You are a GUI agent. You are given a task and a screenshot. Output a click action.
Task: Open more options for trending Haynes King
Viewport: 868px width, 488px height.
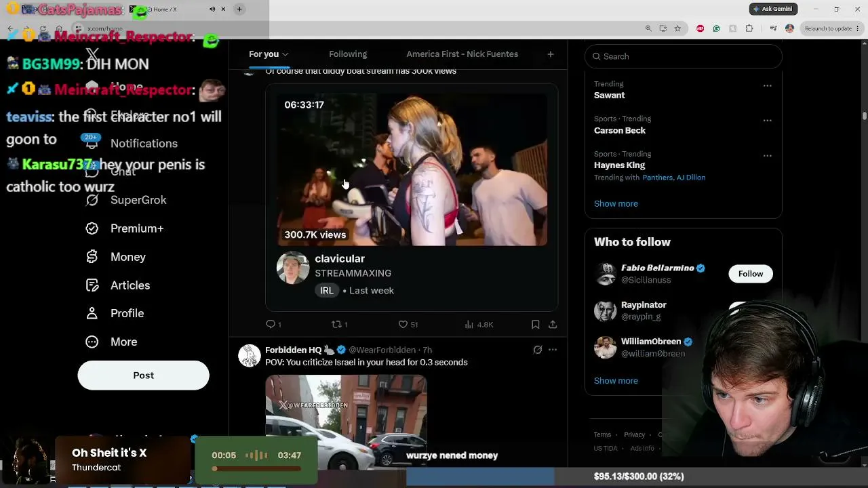pyautogui.click(x=767, y=155)
